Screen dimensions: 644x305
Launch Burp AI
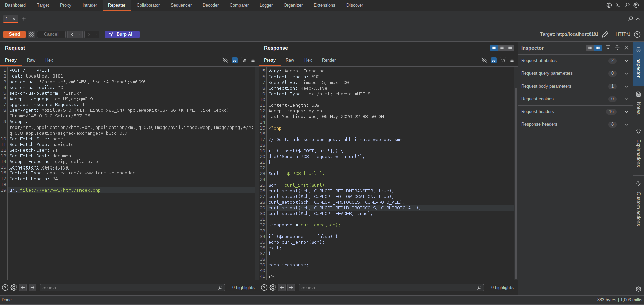[122, 34]
